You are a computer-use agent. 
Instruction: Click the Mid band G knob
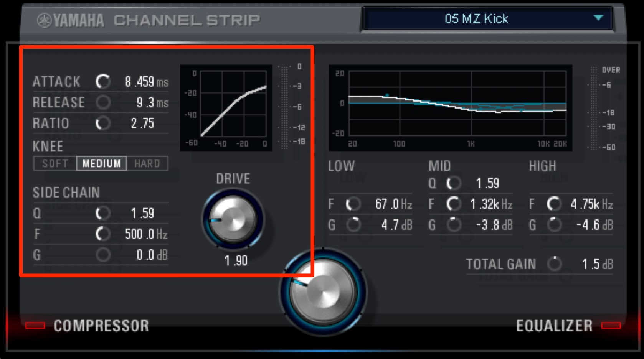pyautogui.click(x=454, y=225)
